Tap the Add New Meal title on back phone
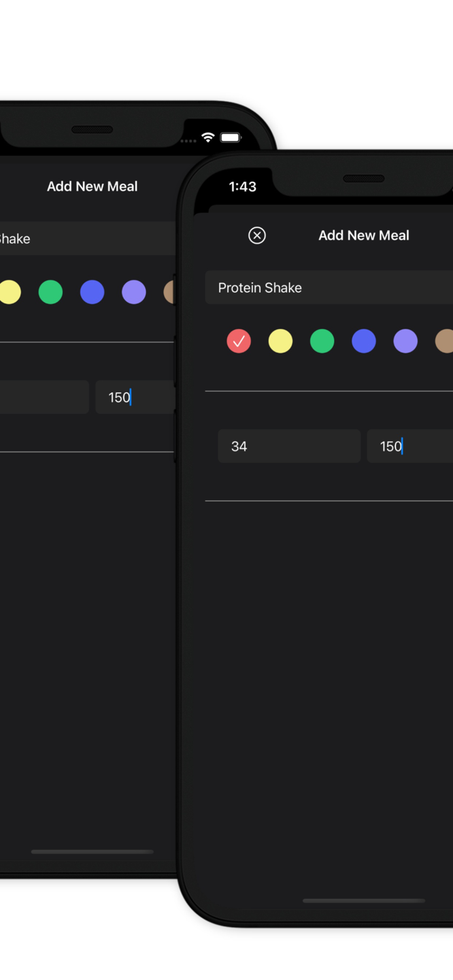This screenshot has width=453, height=980. coord(92,186)
